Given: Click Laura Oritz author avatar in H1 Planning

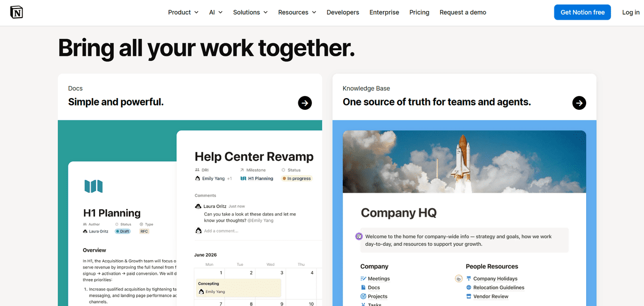Looking at the screenshot, I should 85,231.
